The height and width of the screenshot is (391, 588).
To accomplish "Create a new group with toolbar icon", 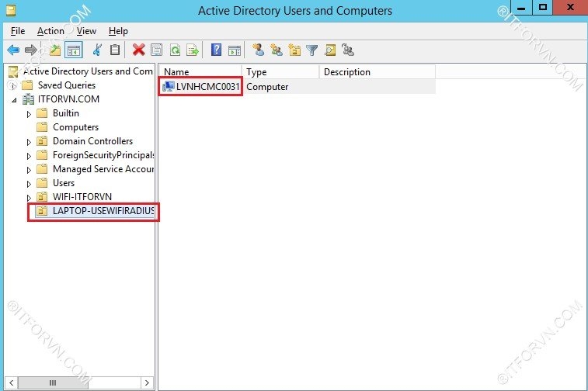I will (276, 50).
